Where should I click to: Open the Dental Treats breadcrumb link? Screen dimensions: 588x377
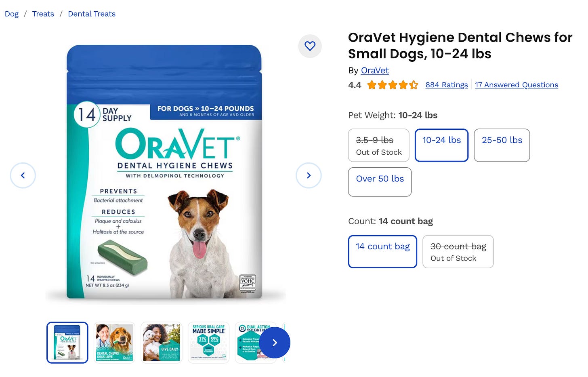pos(92,14)
